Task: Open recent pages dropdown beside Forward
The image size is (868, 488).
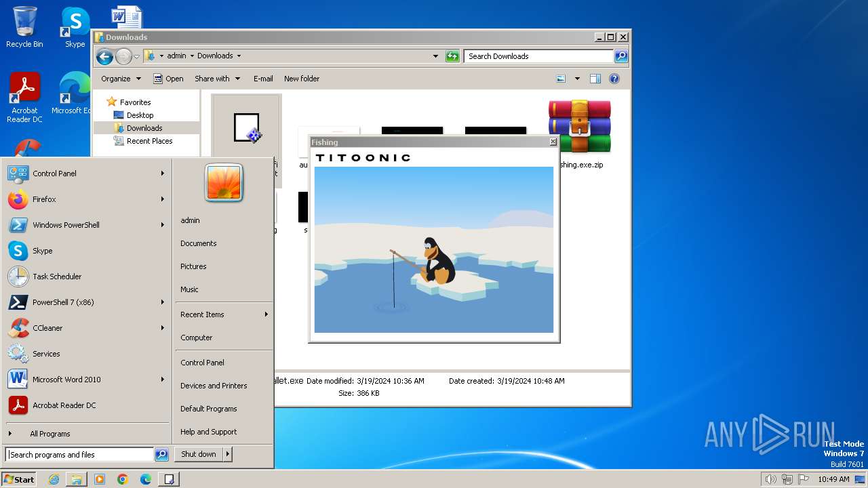Action: [x=136, y=56]
